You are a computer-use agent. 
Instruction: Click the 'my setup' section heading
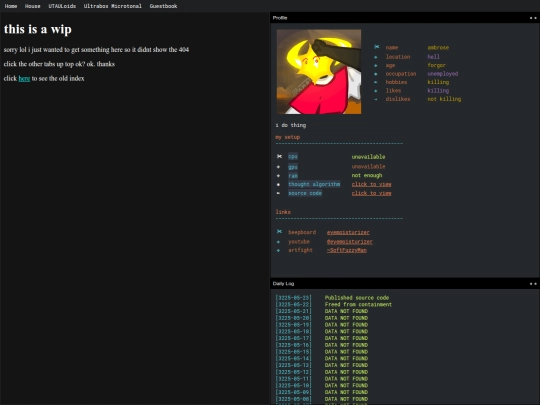[288, 137]
